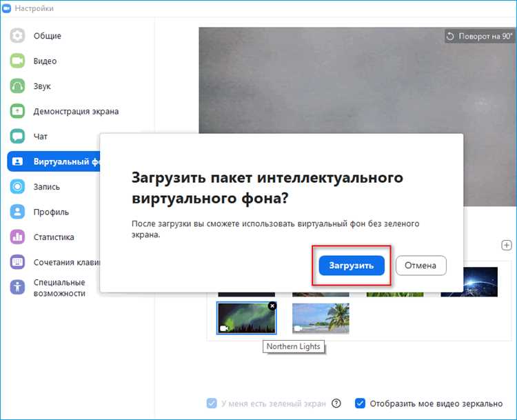Remove Northern Lights background with X icon
Screen dimensions: 517x420
pyautogui.click(x=272, y=306)
